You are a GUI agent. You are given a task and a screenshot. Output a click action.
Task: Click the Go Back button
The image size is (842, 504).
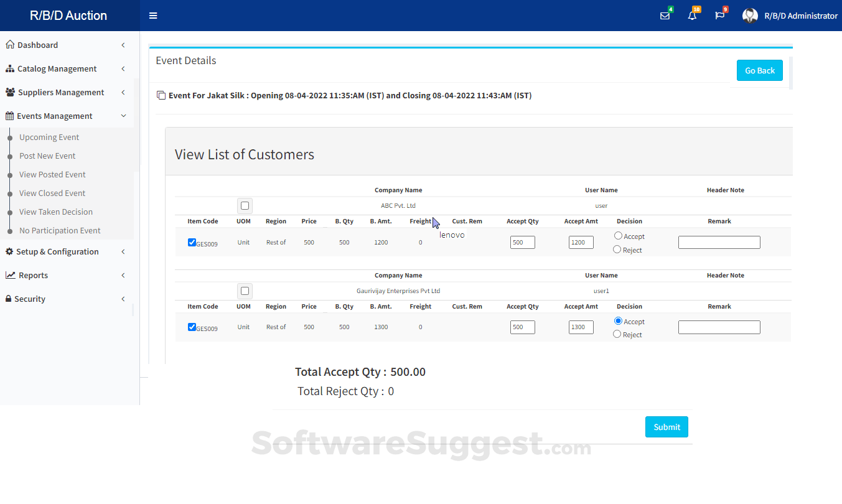click(759, 70)
